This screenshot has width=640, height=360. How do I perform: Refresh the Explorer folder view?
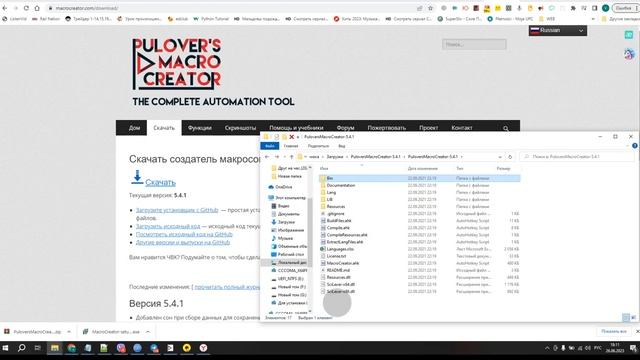510,157
